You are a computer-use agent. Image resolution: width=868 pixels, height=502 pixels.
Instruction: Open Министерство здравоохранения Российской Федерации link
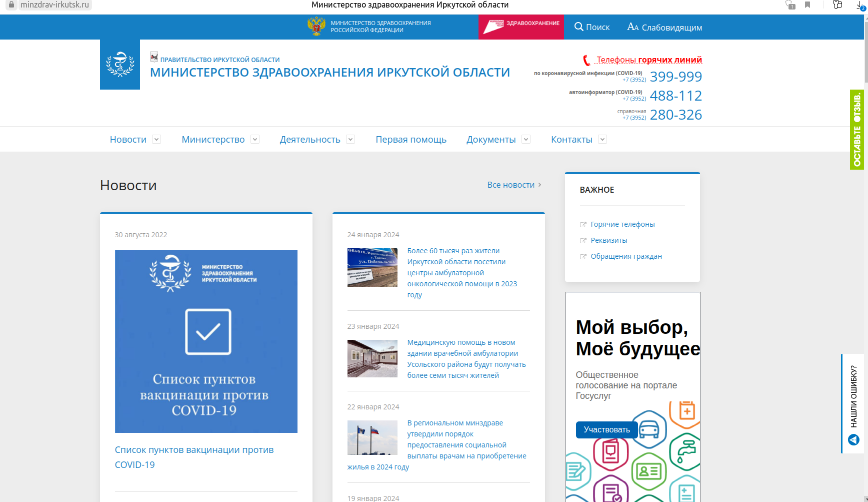(x=380, y=27)
